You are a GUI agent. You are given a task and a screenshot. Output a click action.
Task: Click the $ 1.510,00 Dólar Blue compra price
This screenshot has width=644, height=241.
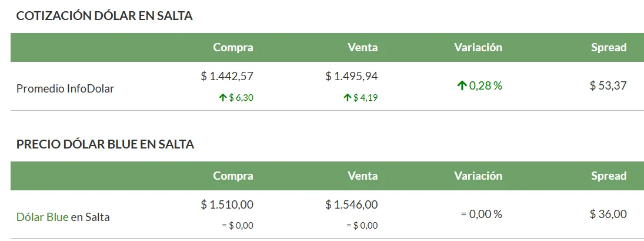pos(227,204)
